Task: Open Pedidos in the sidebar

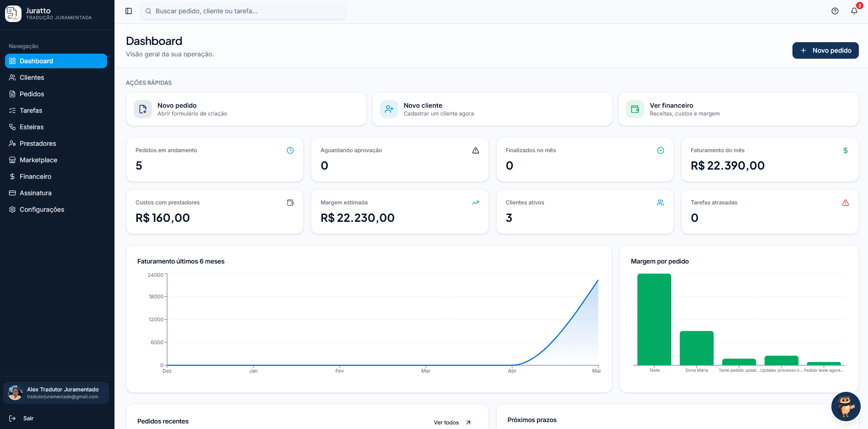Action: point(56,94)
